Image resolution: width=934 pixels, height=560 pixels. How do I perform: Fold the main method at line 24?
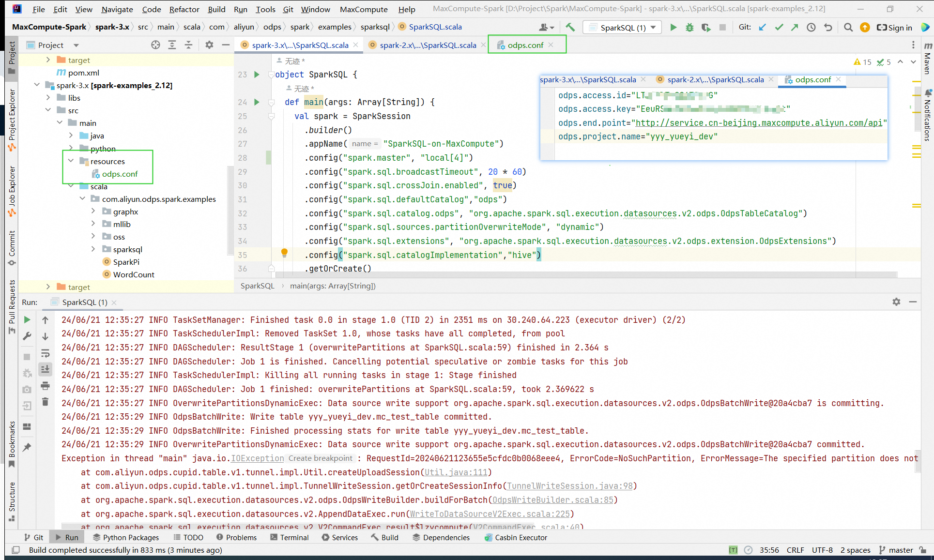pos(271,102)
